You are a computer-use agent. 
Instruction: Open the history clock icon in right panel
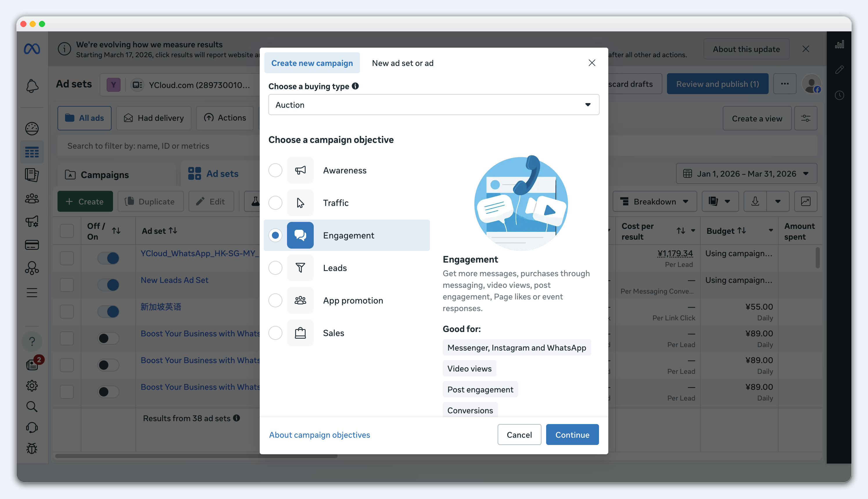[840, 95]
